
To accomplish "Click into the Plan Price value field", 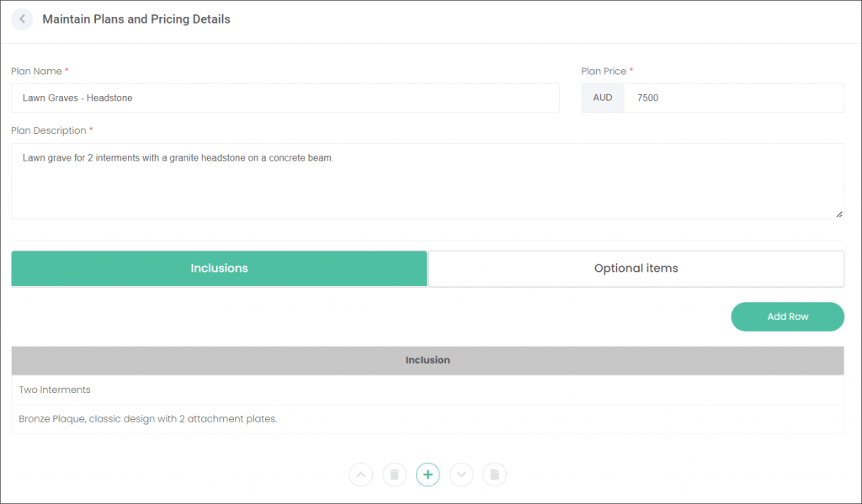I will point(734,98).
